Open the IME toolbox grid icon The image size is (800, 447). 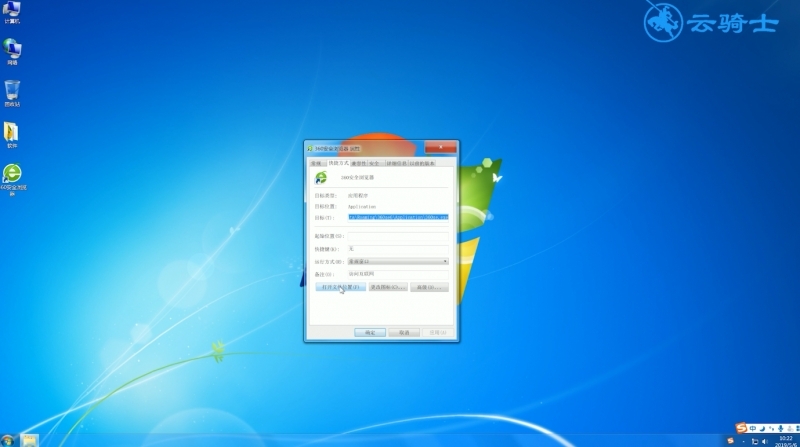click(797, 429)
